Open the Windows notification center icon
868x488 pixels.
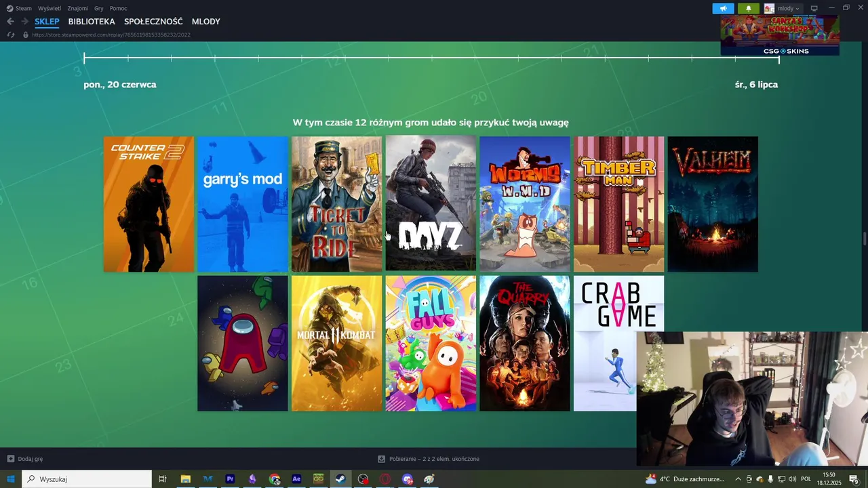(854, 479)
